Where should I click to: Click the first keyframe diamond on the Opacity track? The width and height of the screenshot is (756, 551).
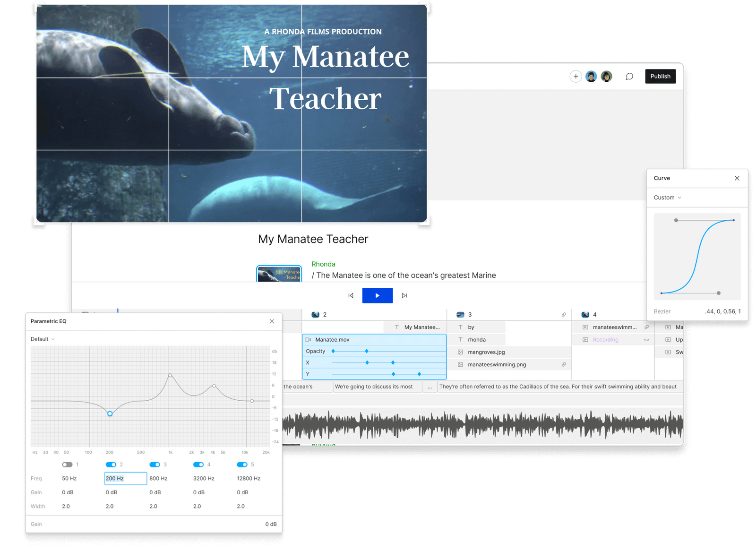coord(333,351)
